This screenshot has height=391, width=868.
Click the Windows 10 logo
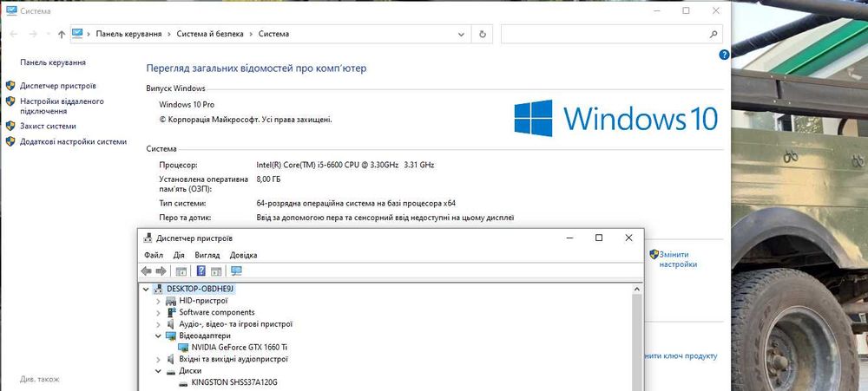pos(615,118)
